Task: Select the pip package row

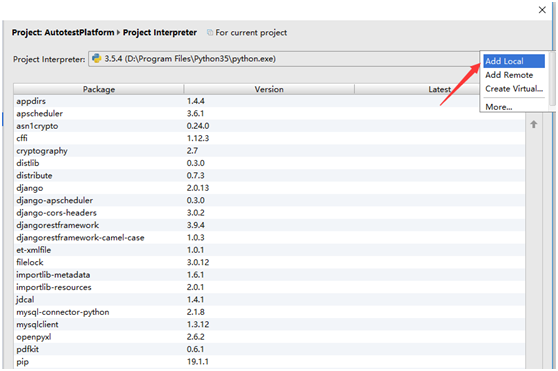Action: [x=269, y=361]
